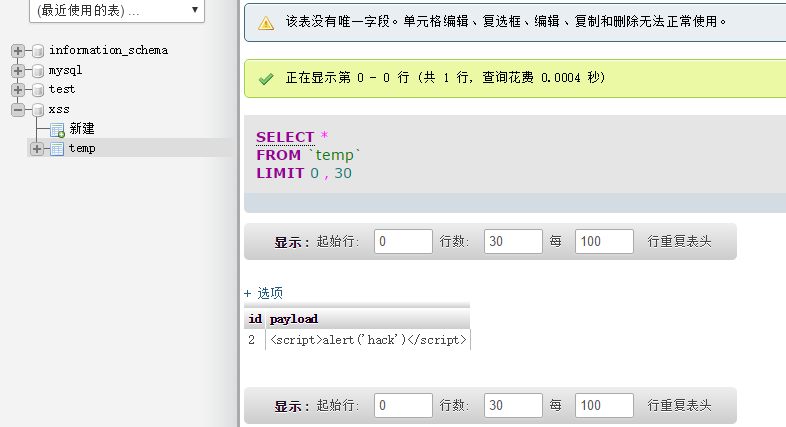Sort by the id column header

[255, 319]
